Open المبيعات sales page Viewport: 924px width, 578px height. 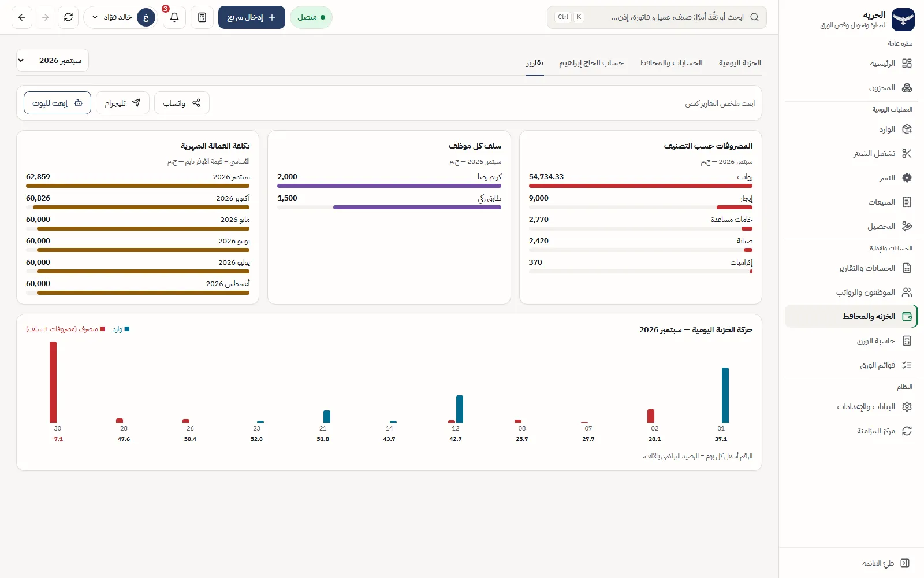[x=851, y=202]
